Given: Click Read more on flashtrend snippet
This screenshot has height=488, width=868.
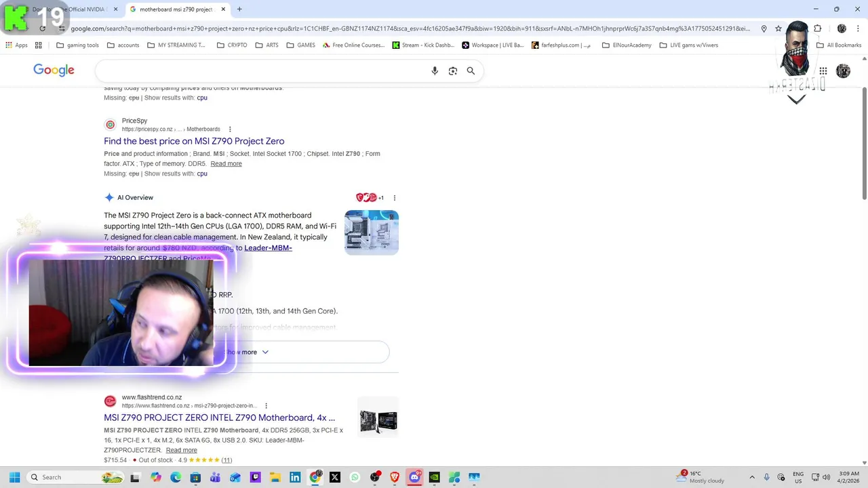Looking at the screenshot, I should [182, 450].
